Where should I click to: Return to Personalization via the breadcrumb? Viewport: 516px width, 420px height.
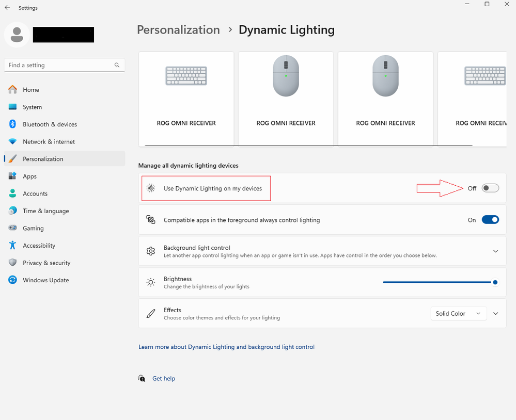[178, 30]
